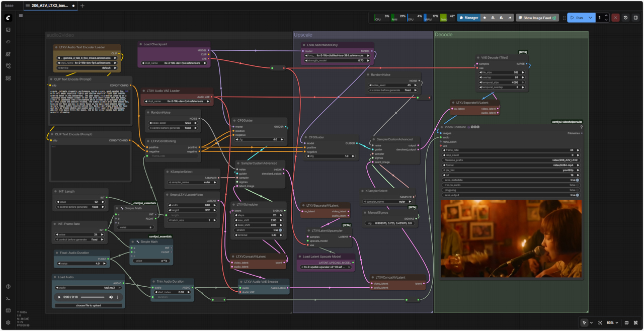This screenshot has width=644, height=331.
Task: Click the share arrow icon in toolbar
Action: coord(510,18)
